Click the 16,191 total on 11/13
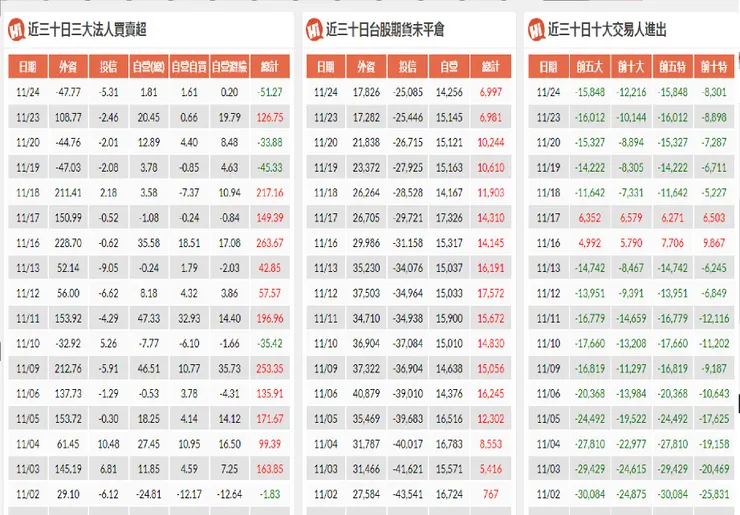Viewport: 740px width, 515px height. [491, 268]
